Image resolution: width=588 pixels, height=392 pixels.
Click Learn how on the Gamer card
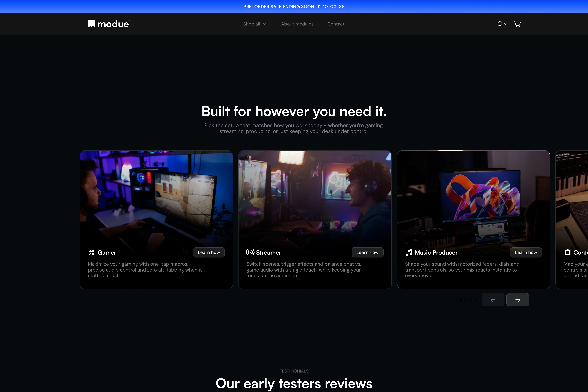pyautogui.click(x=209, y=252)
